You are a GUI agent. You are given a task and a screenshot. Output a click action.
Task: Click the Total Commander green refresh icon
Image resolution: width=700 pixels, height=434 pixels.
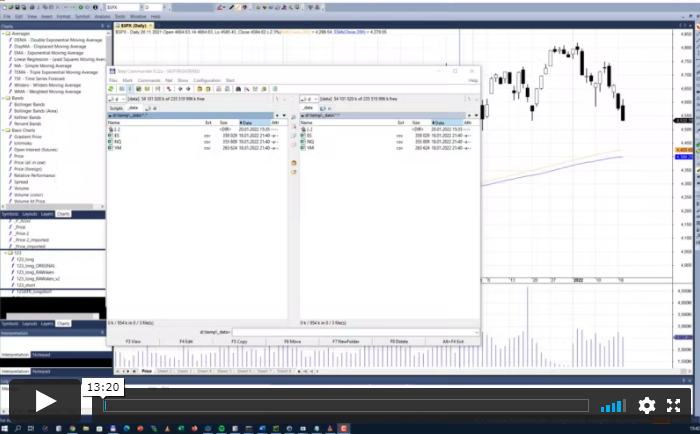111,89
